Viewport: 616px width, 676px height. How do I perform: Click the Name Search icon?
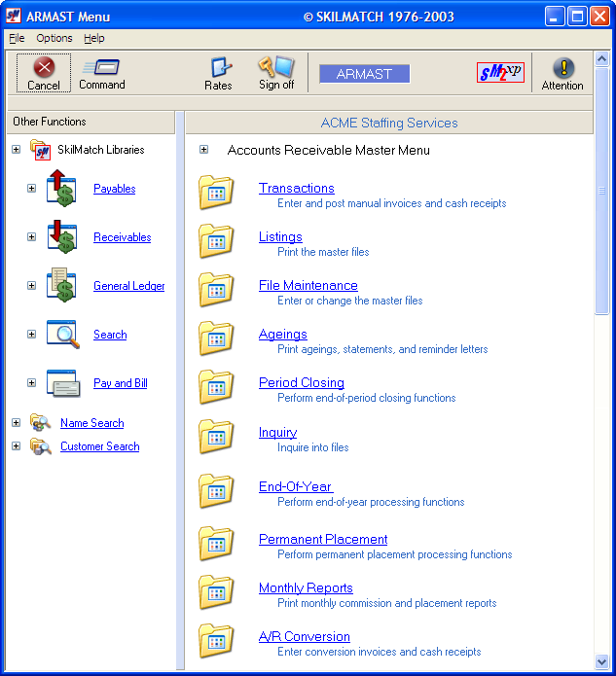(41, 423)
